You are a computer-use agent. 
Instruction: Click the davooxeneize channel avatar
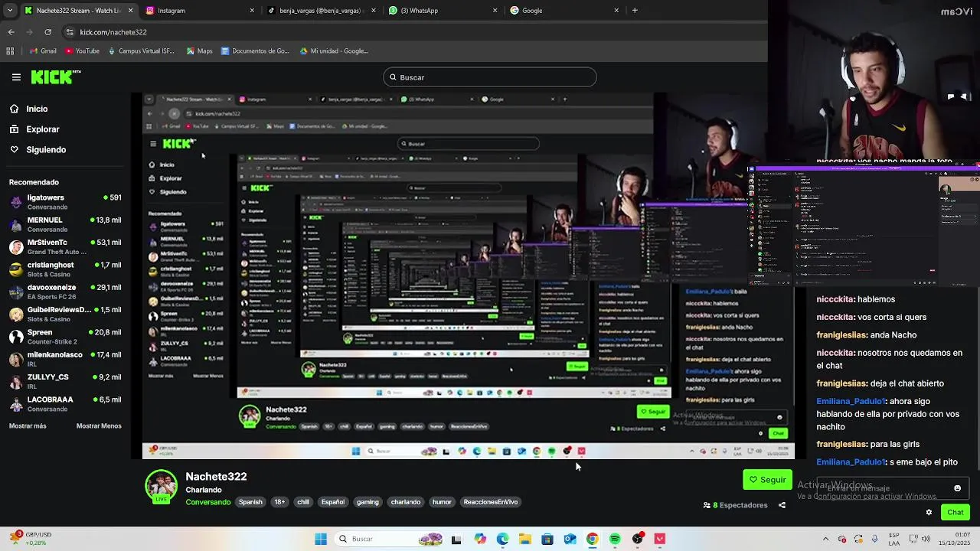click(x=16, y=292)
